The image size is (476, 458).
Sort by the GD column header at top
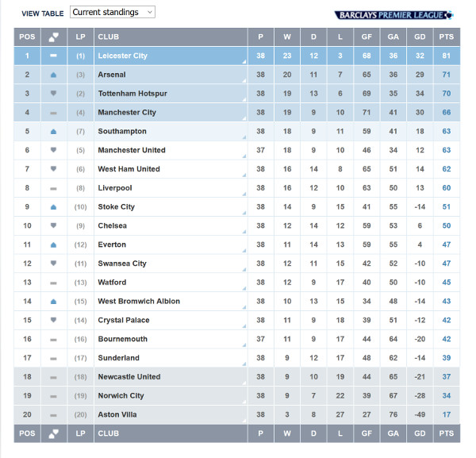420,37
